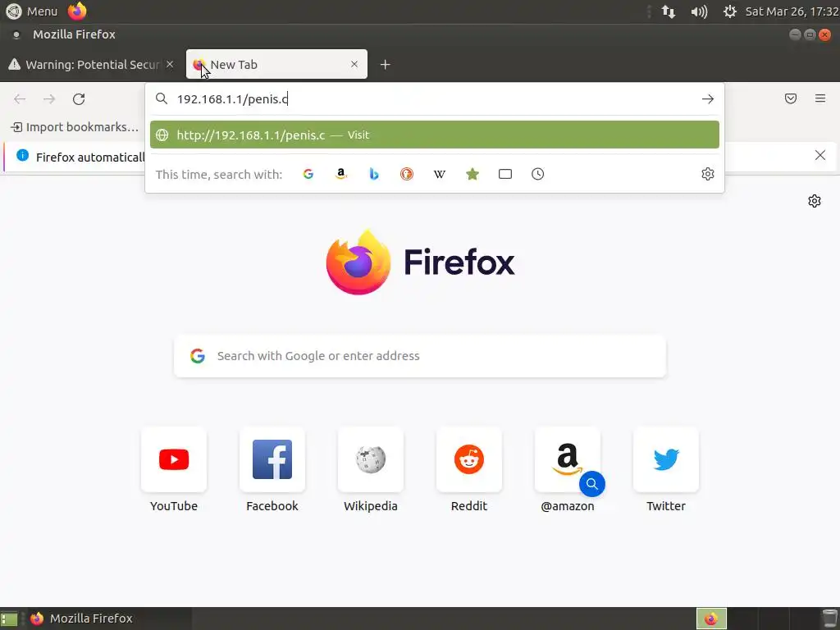Viewport: 840px width, 630px height.
Task: Open the volume control tray icon
Action: (x=699, y=11)
